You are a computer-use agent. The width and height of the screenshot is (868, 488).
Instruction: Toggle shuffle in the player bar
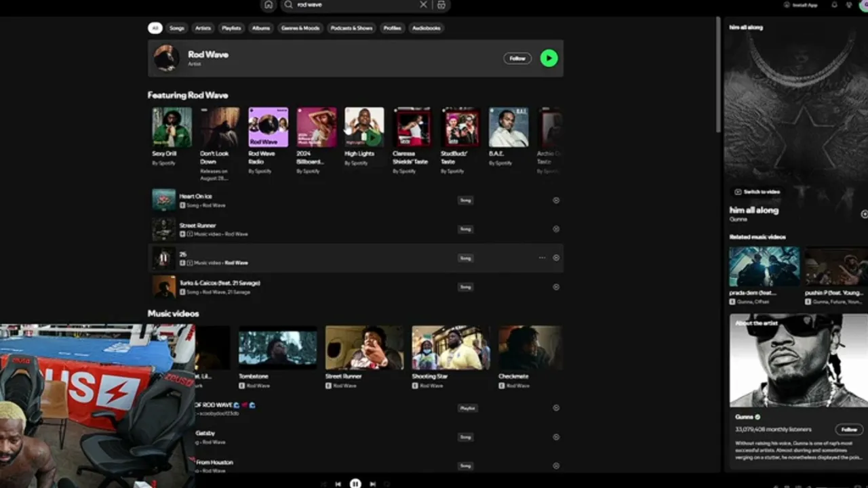tap(322, 484)
